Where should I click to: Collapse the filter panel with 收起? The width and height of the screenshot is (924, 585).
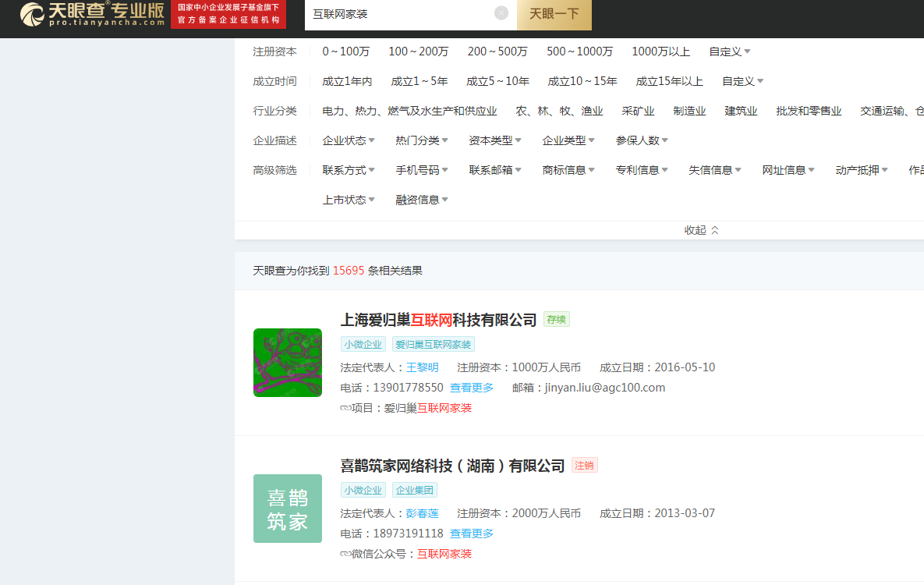tap(701, 230)
